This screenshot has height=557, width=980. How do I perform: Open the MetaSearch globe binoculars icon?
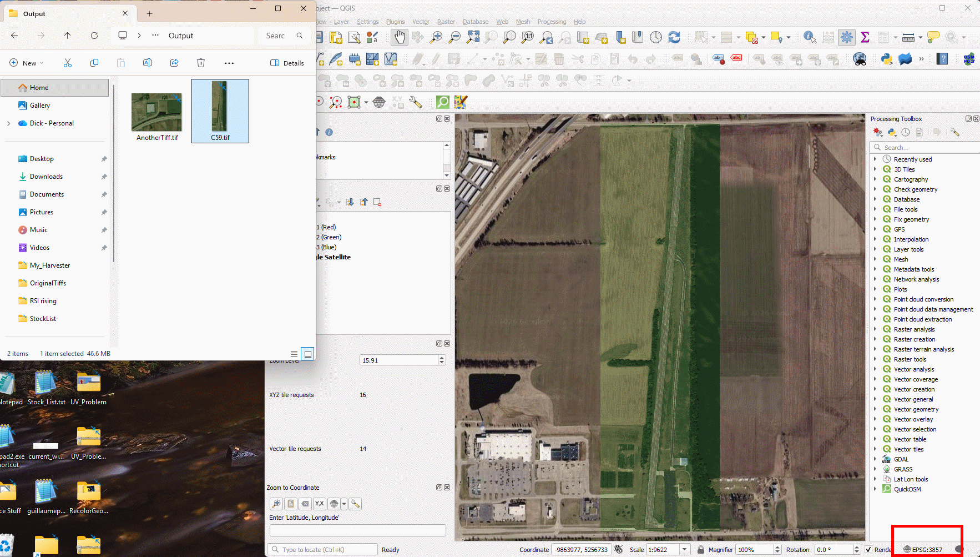point(860,59)
